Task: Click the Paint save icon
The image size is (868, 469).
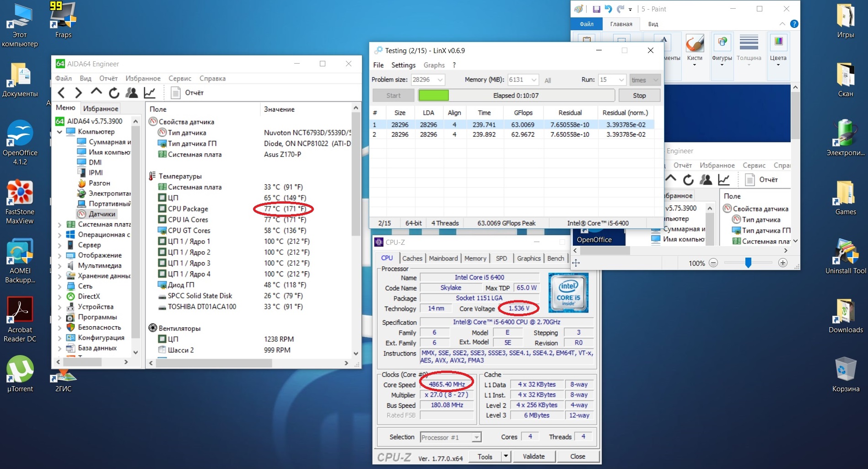Action: click(x=596, y=9)
